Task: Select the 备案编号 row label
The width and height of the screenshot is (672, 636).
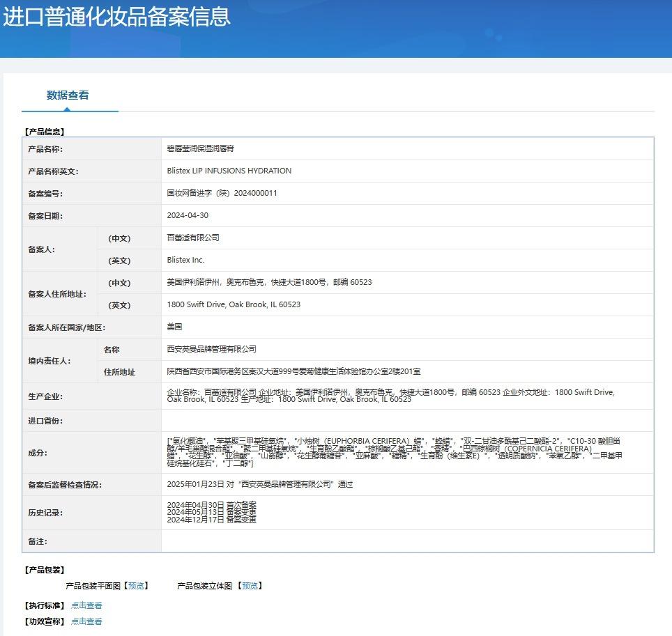Action: point(45,194)
